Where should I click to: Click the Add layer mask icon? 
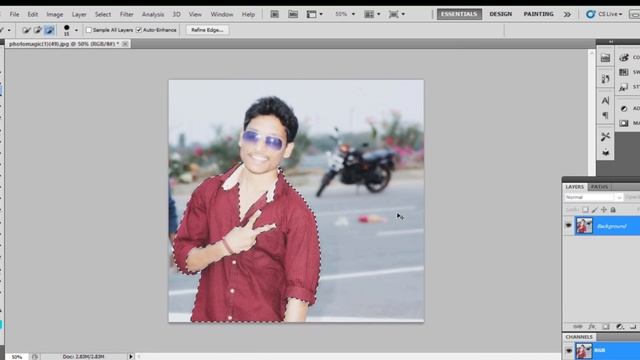tap(606, 327)
